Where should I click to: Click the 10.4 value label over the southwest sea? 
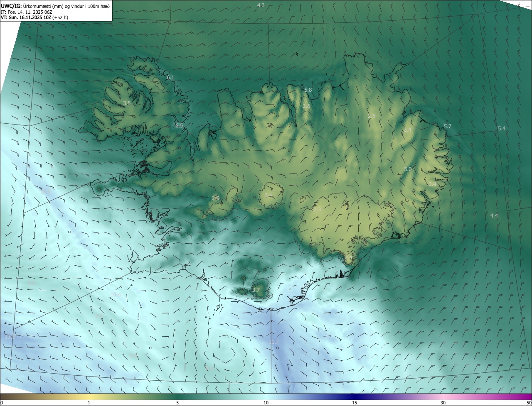116,295
